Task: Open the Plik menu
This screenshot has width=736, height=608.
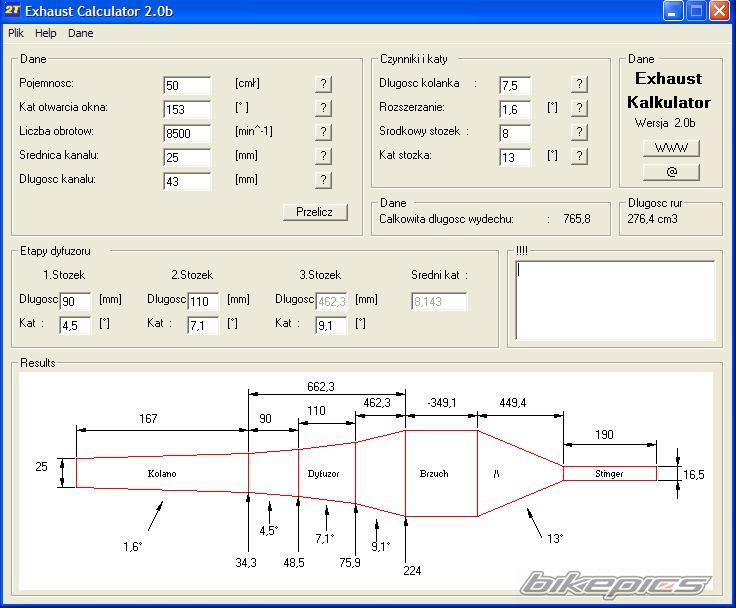Action: click(16, 33)
